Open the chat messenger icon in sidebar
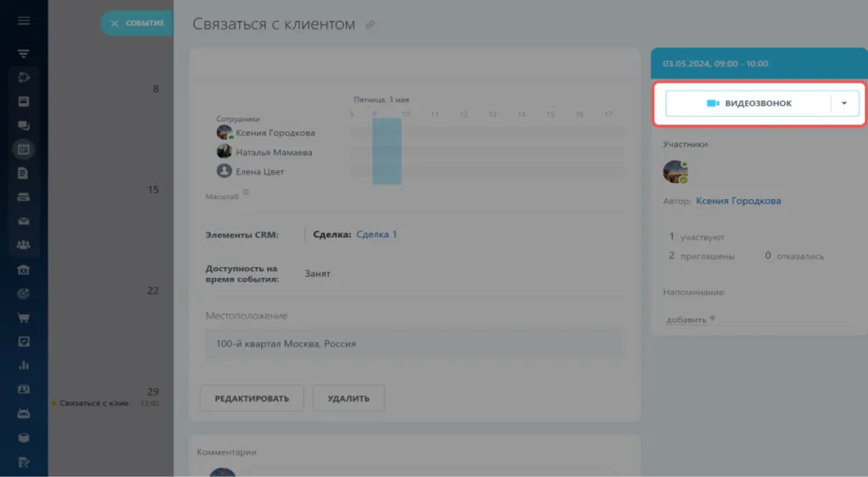 click(x=23, y=125)
